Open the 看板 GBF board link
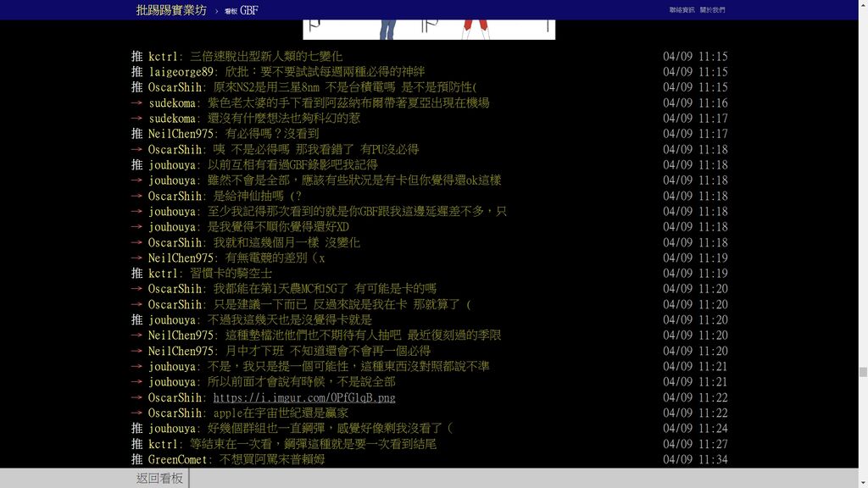Image resolution: width=868 pixels, height=488 pixels. [x=242, y=11]
